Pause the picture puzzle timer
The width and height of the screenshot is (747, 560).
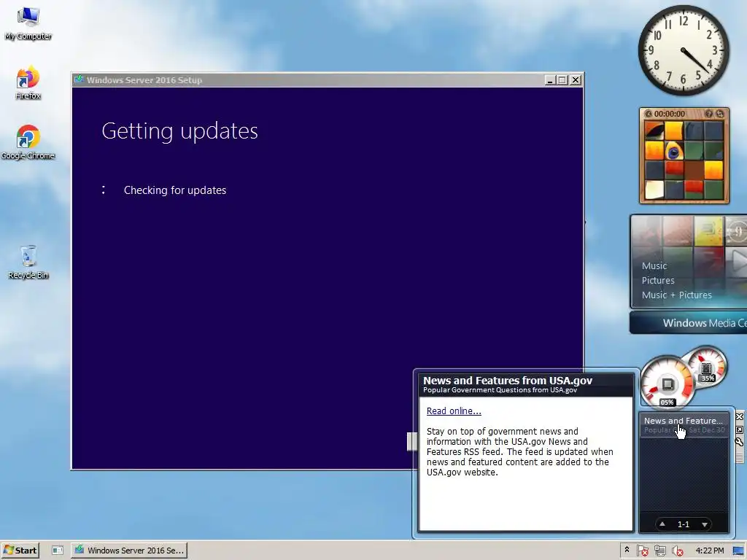click(649, 114)
